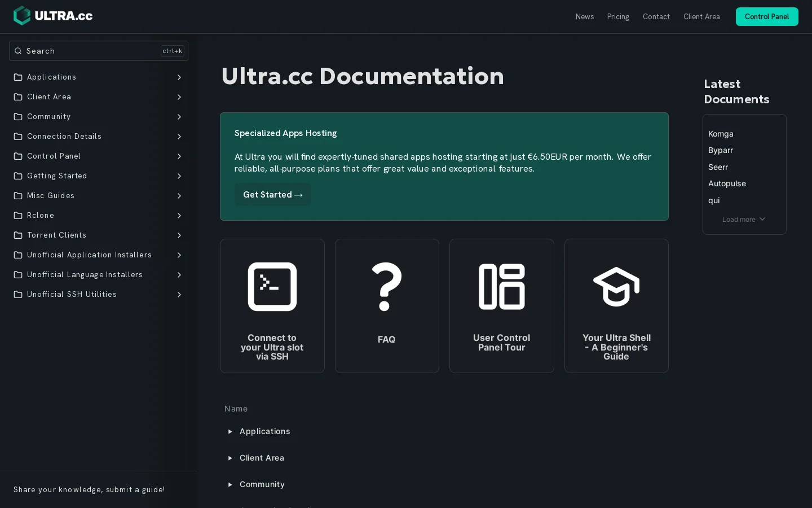Open Unofficial Application Installers sidebar item

coord(99,255)
